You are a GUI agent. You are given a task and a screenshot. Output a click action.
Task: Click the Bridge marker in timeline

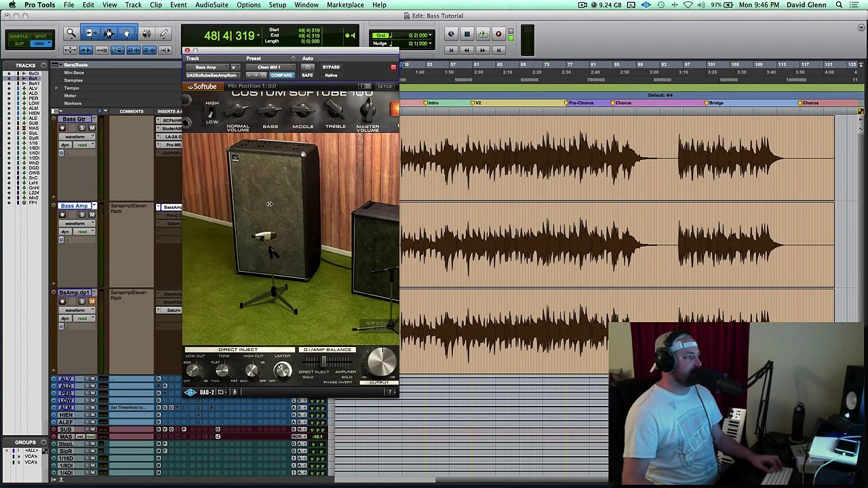tap(713, 103)
